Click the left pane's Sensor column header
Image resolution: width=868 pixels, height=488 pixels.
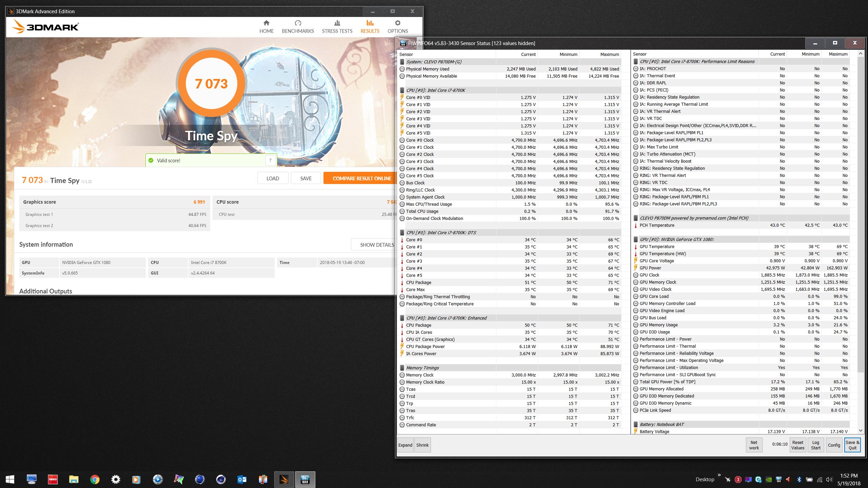tap(447, 54)
